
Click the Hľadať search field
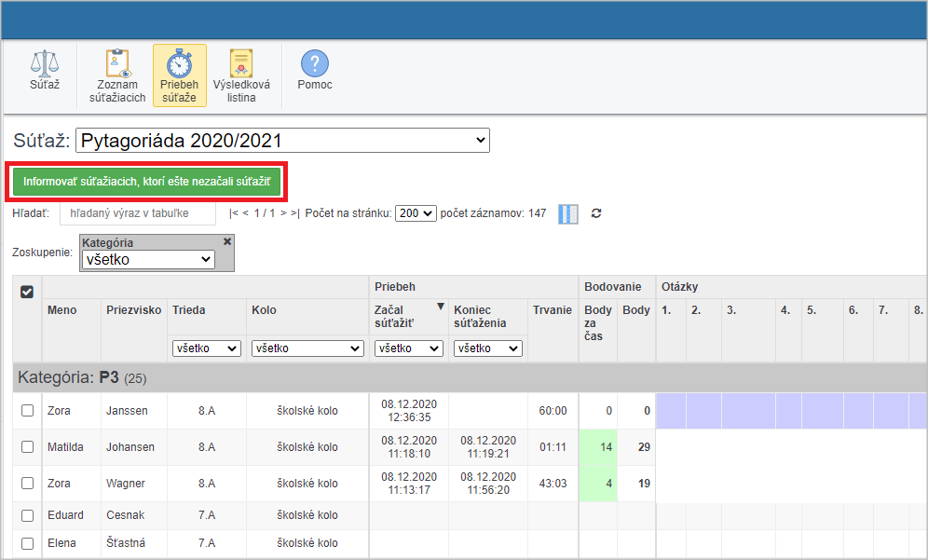(x=138, y=213)
